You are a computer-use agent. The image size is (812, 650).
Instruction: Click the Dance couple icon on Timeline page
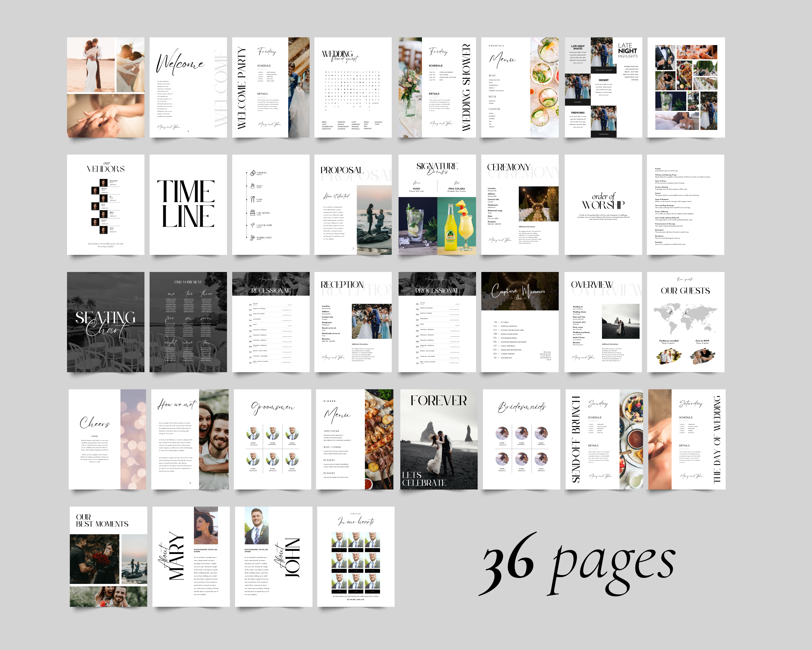pos(253,186)
